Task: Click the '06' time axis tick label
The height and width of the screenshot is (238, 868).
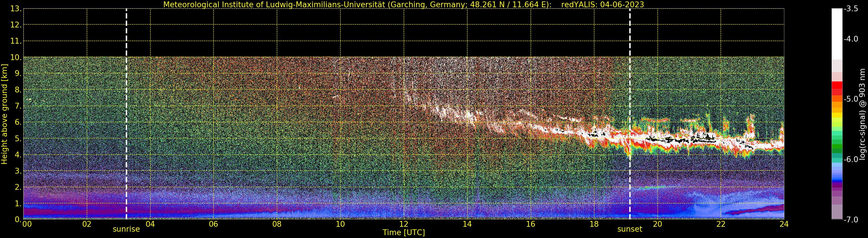Action: (214, 224)
